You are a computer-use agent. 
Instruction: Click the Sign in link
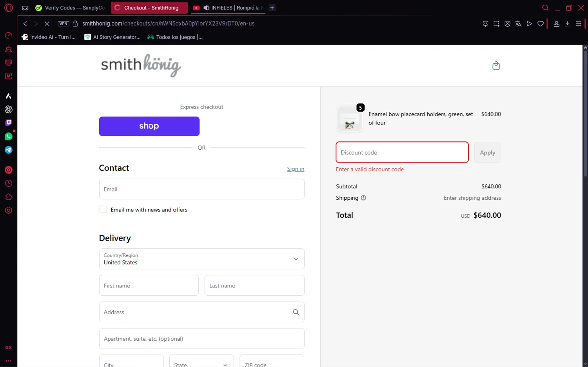[296, 169]
